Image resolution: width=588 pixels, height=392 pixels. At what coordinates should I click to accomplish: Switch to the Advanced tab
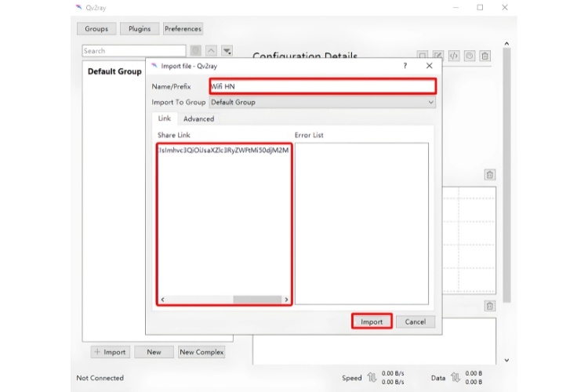tap(199, 119)
